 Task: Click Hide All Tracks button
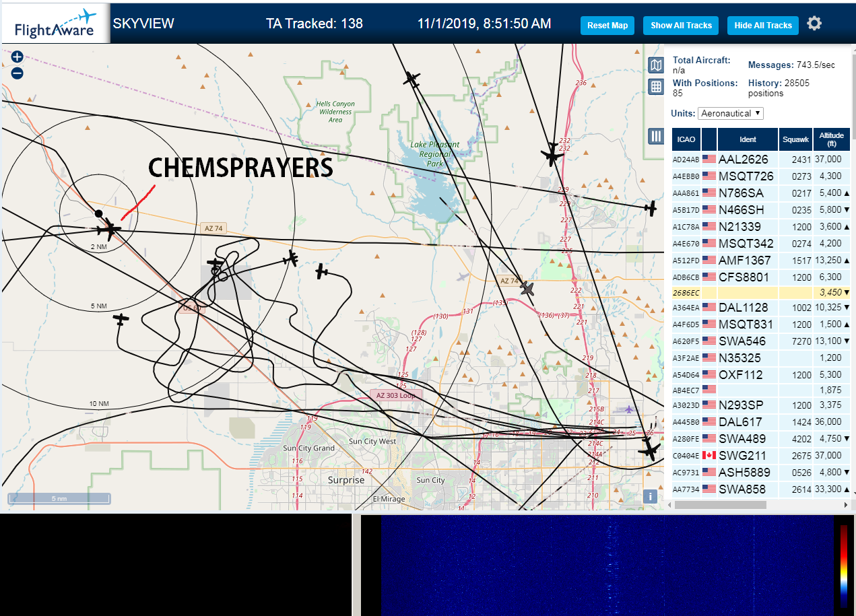coord(763,26)
